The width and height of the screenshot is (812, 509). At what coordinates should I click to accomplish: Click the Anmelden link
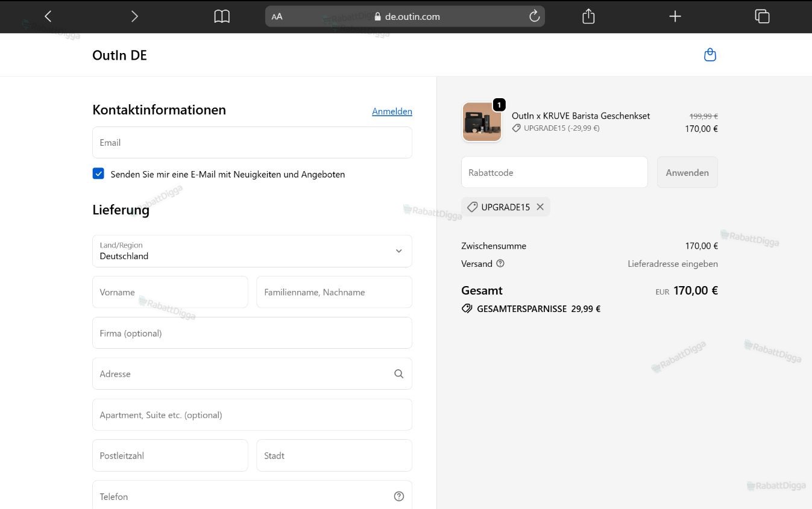(392, 111)
